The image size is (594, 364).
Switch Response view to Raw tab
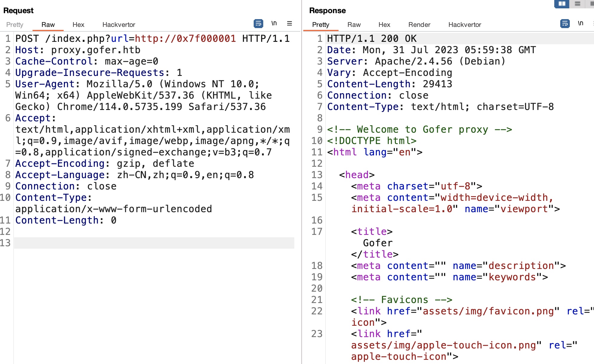[354, 25]
